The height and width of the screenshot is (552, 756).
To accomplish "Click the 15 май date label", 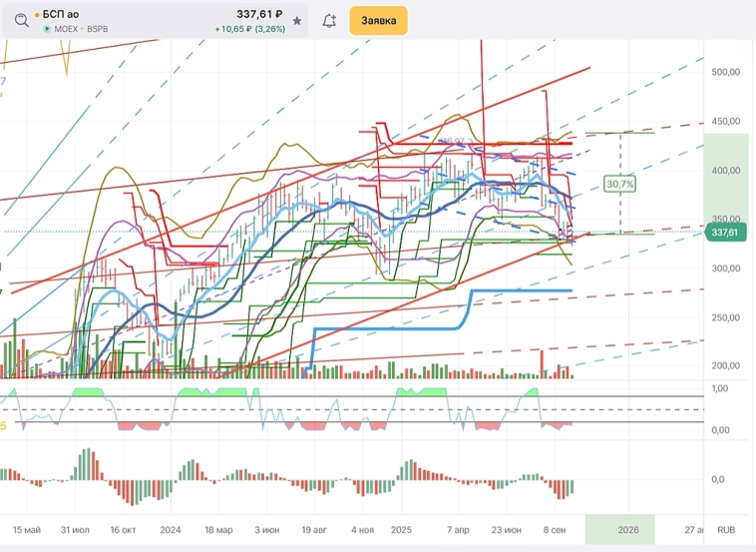I will pos(27,530).
